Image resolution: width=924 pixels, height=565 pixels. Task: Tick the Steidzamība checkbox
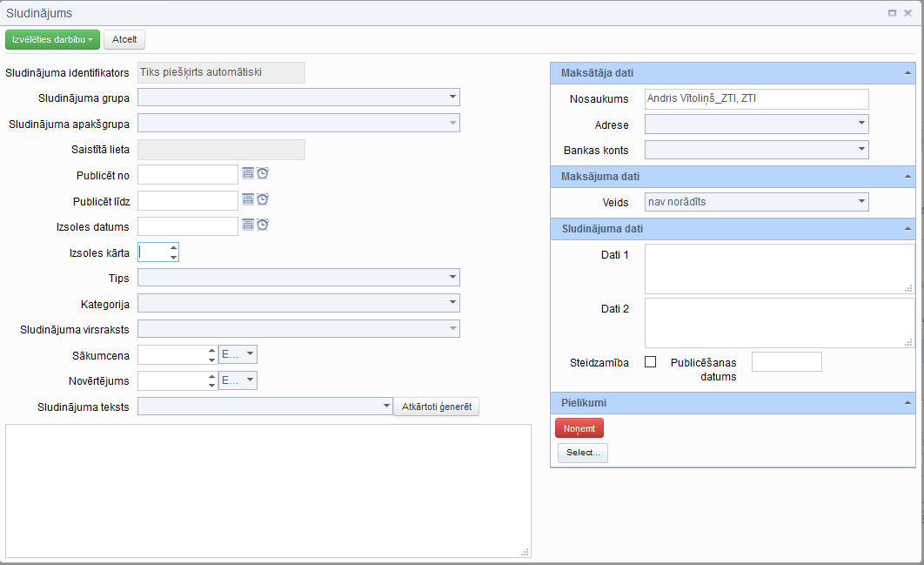[x=650, y=362]
